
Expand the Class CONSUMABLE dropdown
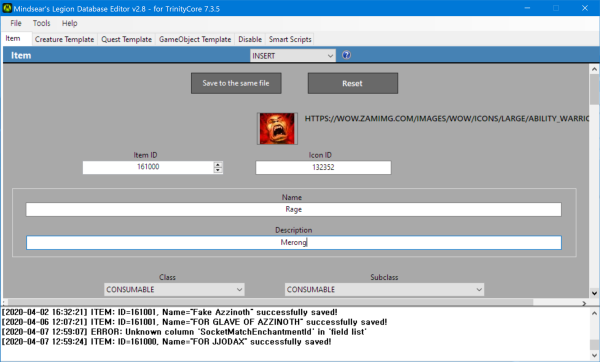tap(174, 290)
